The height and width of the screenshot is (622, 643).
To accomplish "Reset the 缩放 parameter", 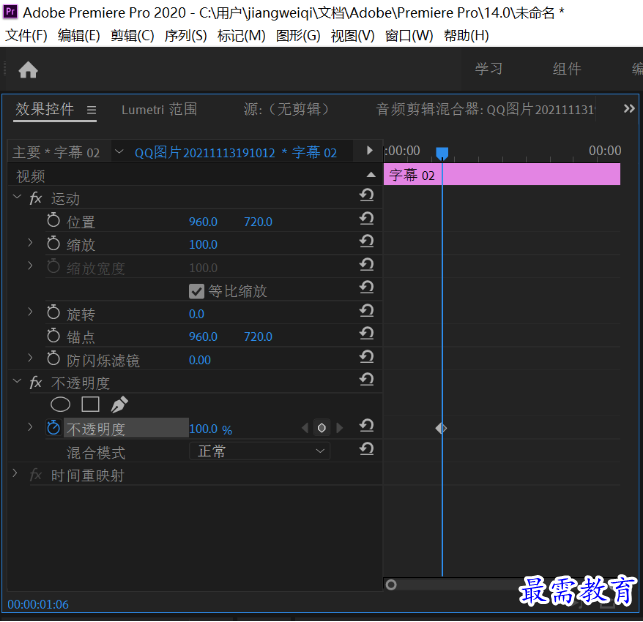I will point(367,241).
